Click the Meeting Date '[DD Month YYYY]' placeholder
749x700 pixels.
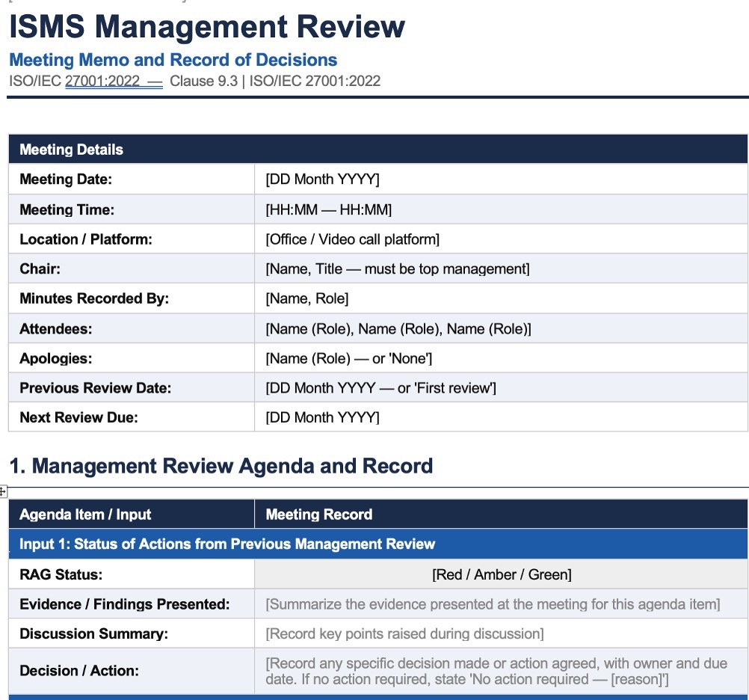coord(322,179)
